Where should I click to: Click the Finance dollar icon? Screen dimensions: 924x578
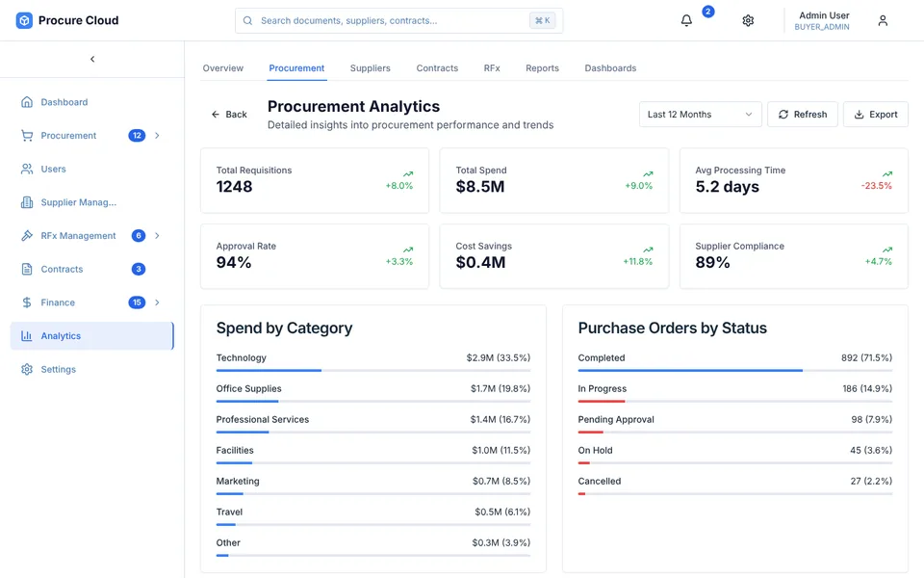pos(27,302)
